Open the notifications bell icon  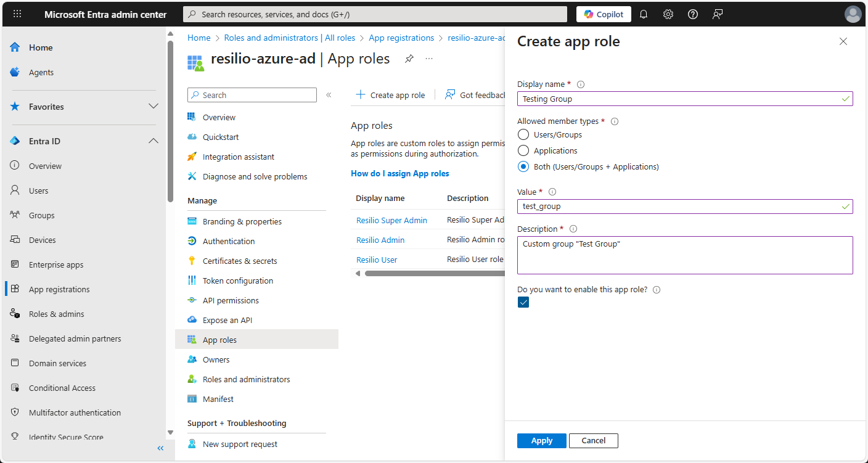point(644,14)
